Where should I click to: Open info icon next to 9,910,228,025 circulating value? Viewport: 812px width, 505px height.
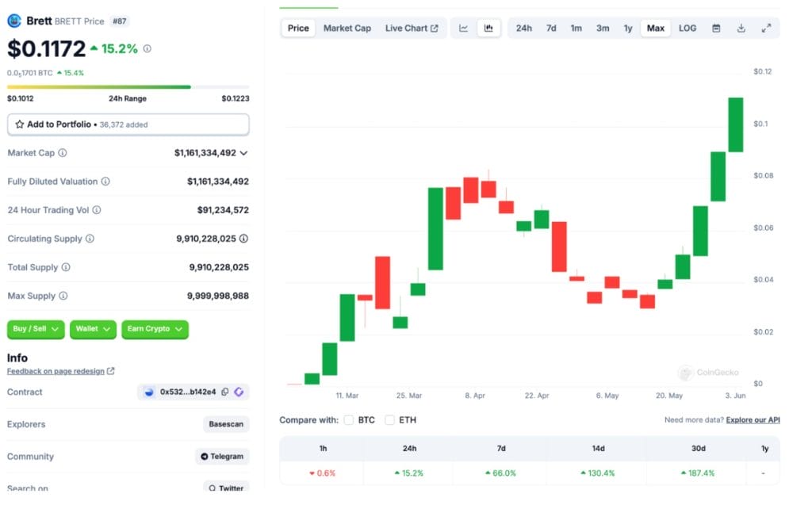[x=244, y=239]
